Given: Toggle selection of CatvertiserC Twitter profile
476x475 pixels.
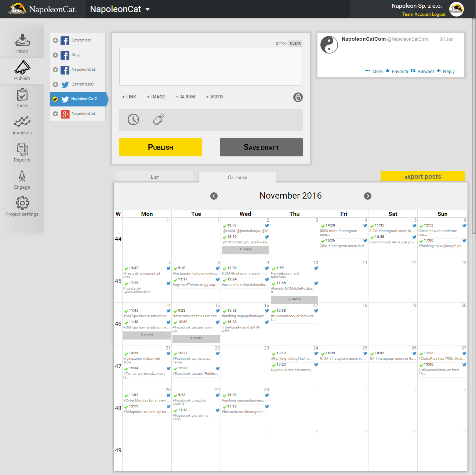Looking at the screenshot, I should [x=55, y=84].
